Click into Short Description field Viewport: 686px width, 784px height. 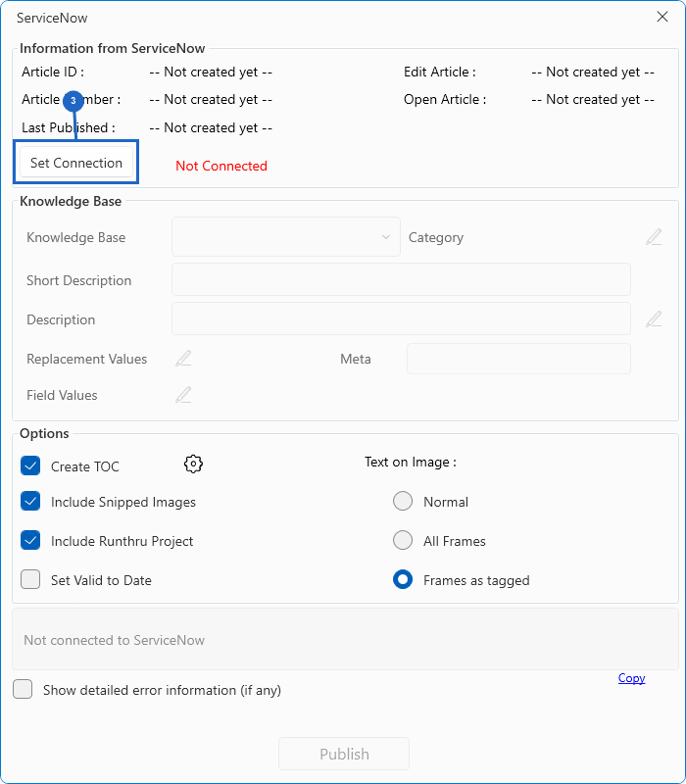[401, 280]
